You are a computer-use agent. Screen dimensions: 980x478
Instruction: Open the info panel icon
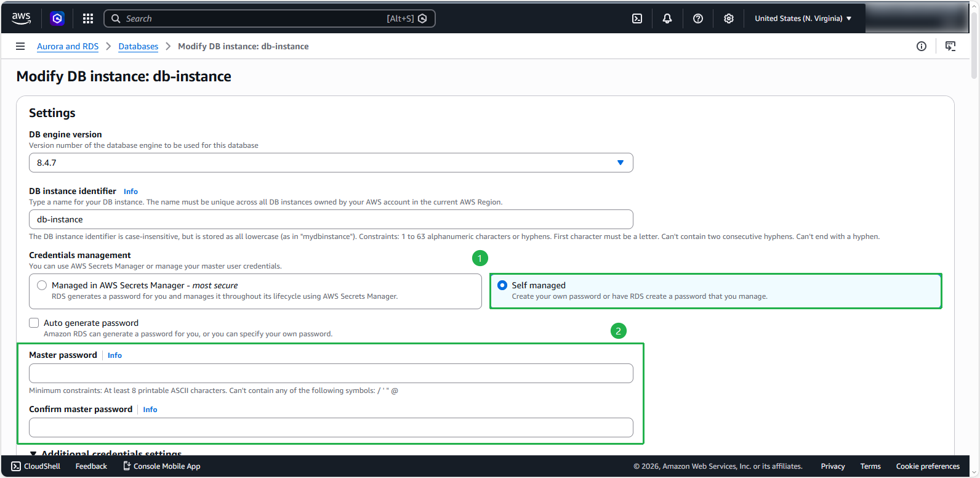[x=922, y=46]
